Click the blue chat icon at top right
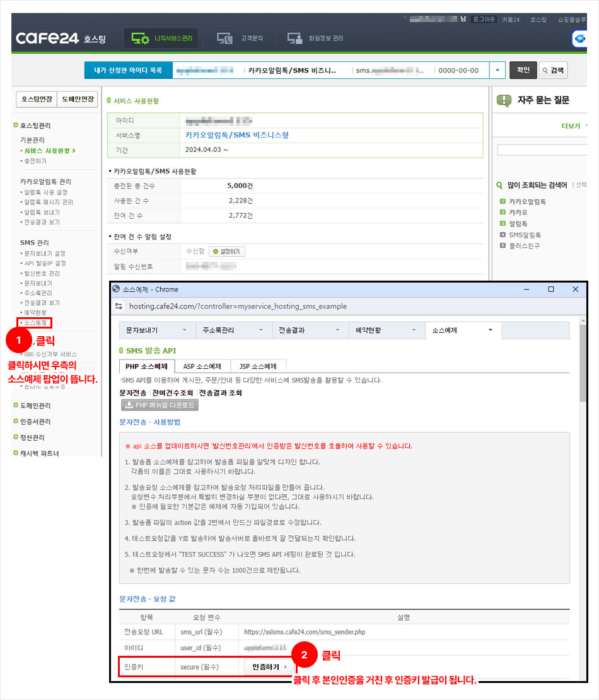599x700 pixels. point(579,39)
